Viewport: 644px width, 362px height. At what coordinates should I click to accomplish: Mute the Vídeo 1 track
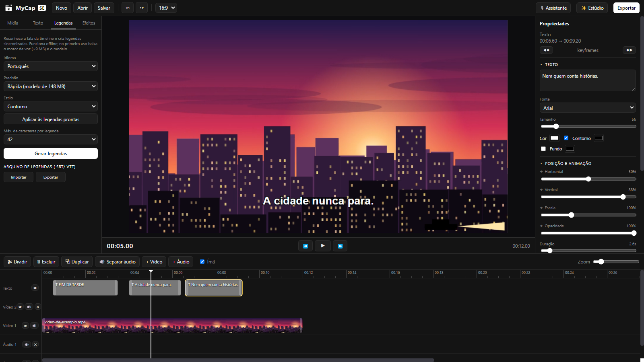(34, 326)
